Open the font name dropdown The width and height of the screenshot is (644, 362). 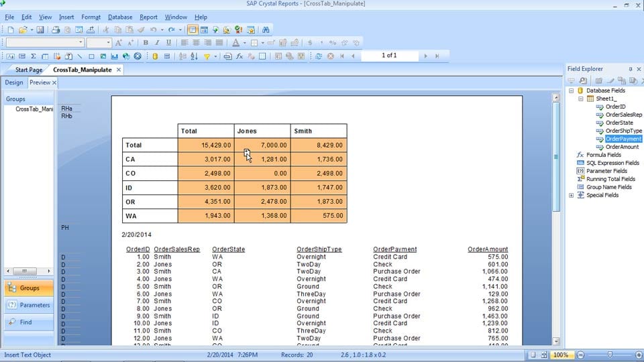[80, 42]
